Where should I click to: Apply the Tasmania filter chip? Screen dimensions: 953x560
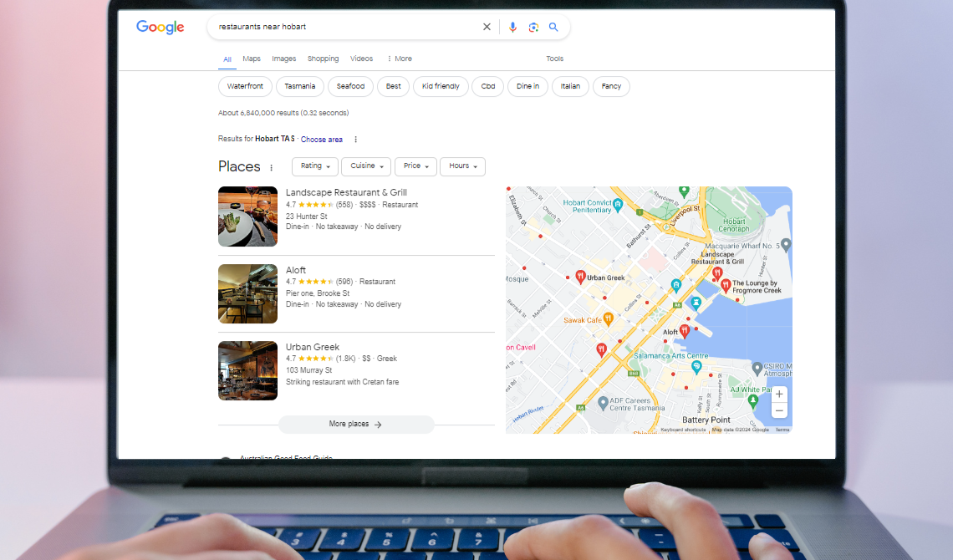pyautogui.click(x=299, y=86)
